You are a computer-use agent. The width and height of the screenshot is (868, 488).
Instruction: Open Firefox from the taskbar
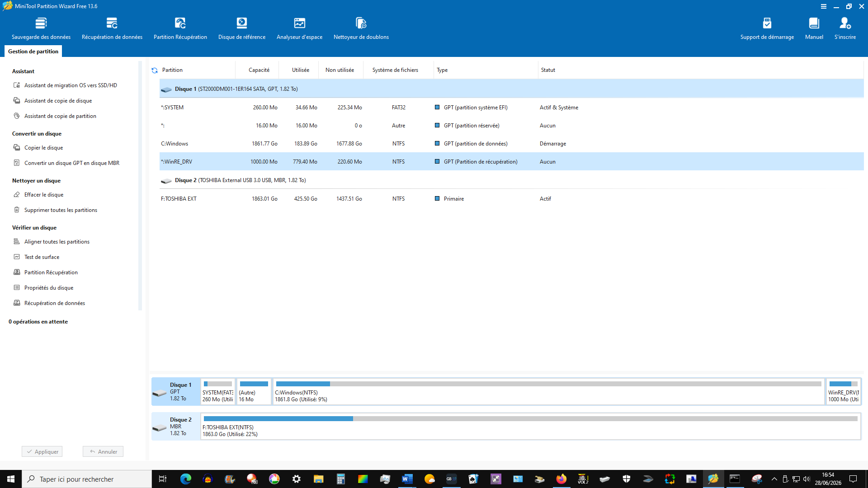pos(561,479)
